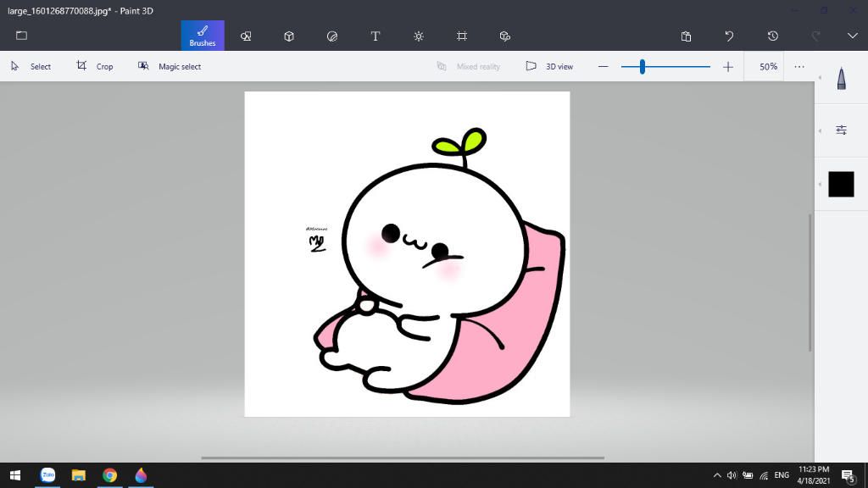Click the ENG language indicator
The height and width of the screenshot is (488, 868).
click(782, 475)
